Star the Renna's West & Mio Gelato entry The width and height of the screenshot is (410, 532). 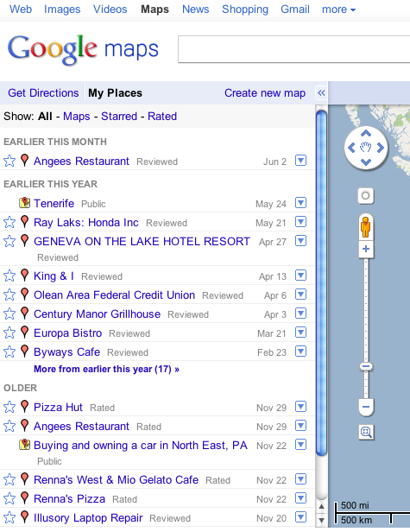coord(9,480)
